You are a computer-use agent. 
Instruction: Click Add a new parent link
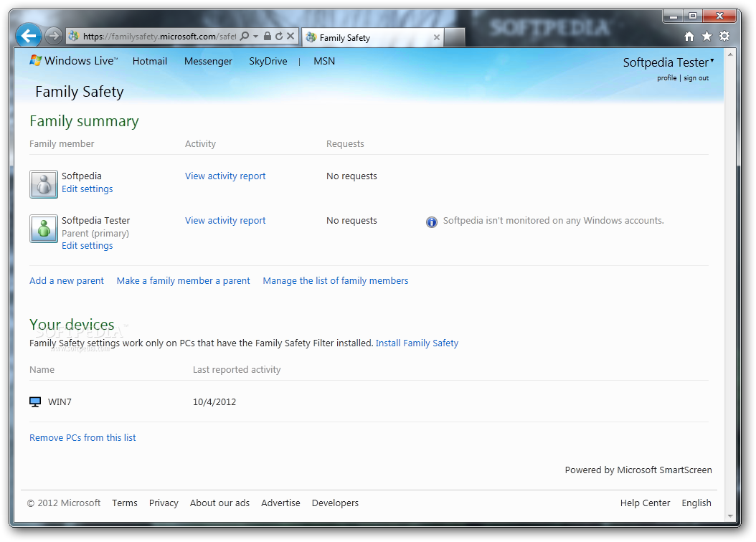(x=67, y=280)
